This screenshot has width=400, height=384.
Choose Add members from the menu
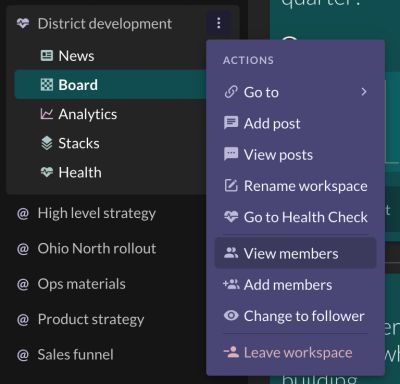tap(295, 284)
